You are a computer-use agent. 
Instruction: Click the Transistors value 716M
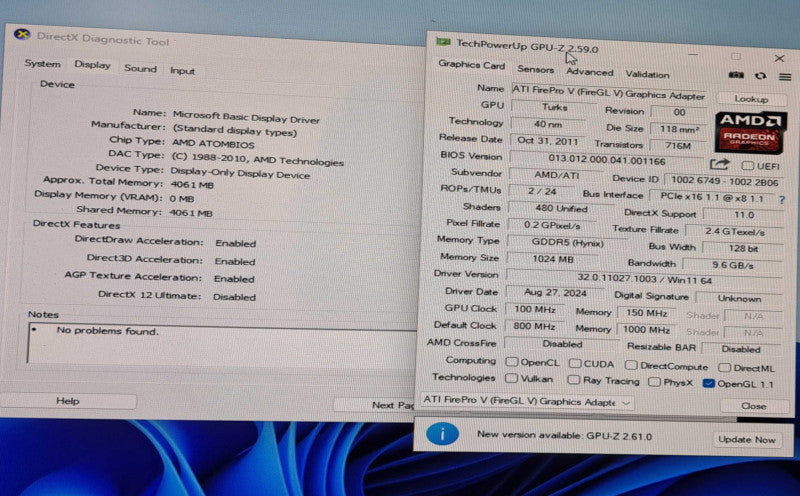(x=678, y=146)
